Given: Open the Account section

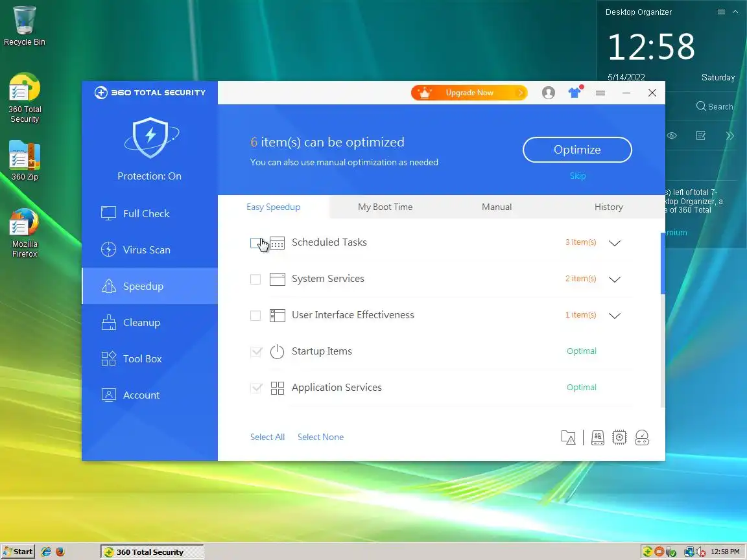Looking at the screenshot, I should (150, 395).
